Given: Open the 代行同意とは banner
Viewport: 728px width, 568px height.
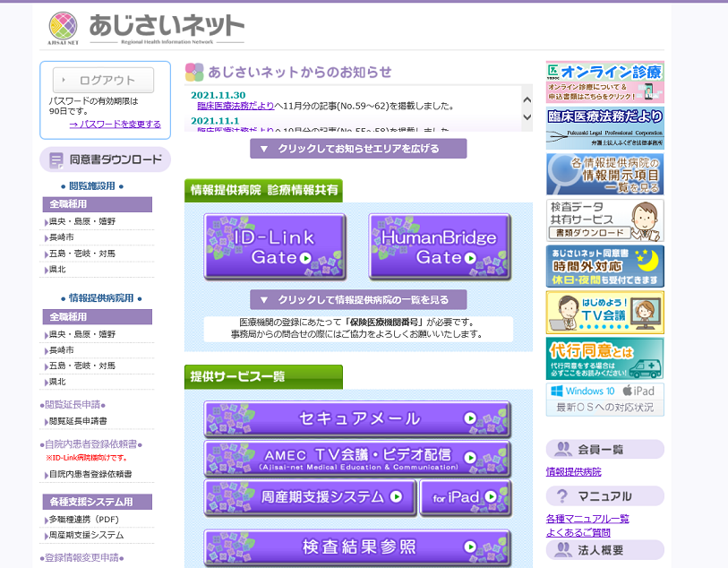Looking at the screenshot, I should tap(605, 359).
